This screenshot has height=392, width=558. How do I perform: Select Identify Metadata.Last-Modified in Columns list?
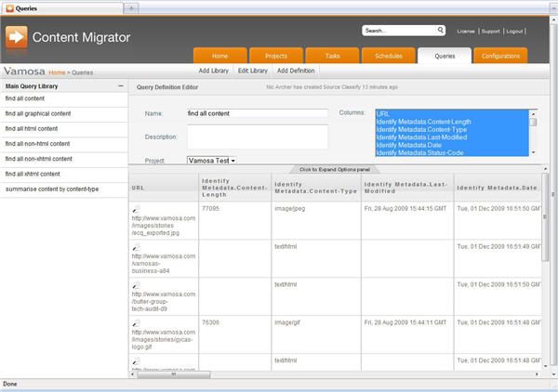click(452, 137)
